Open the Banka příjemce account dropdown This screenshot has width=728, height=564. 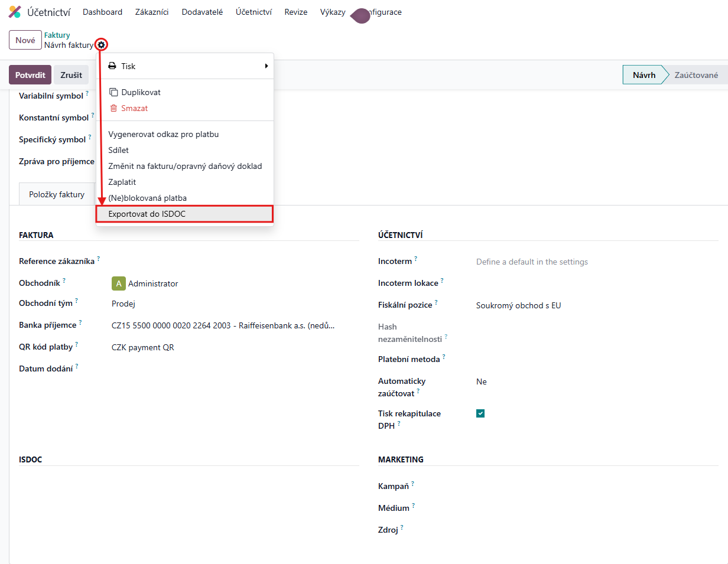pos(235,325)
